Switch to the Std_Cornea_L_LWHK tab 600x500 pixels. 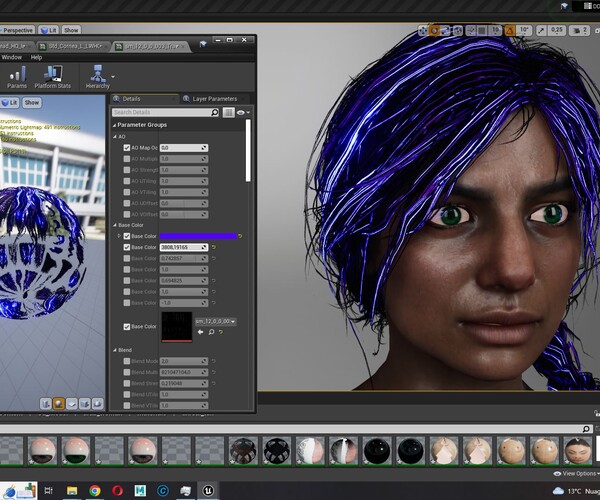(73, 46)
